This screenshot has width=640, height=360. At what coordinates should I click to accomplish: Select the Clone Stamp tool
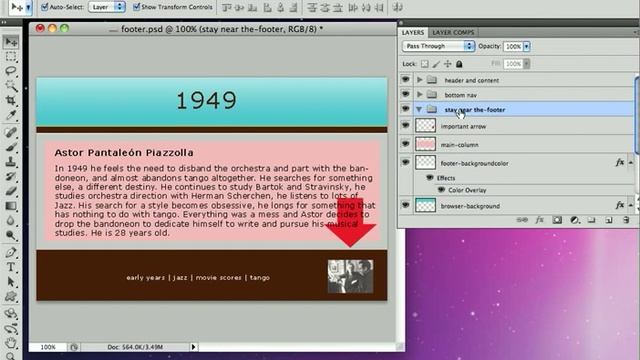point(11,162)
